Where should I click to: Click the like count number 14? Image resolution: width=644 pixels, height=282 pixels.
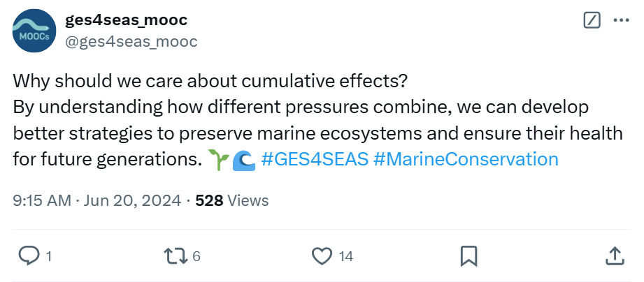coord(345,257)
